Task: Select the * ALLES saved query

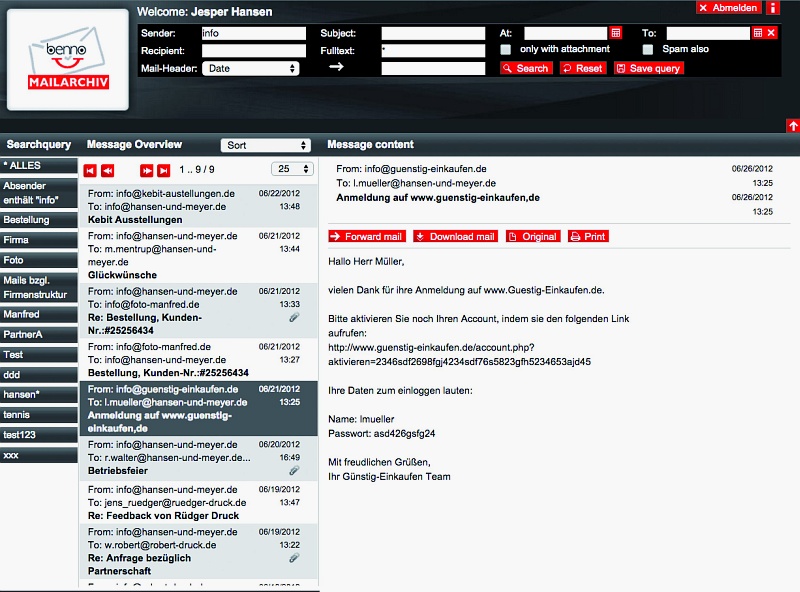Action: [39, 165]
